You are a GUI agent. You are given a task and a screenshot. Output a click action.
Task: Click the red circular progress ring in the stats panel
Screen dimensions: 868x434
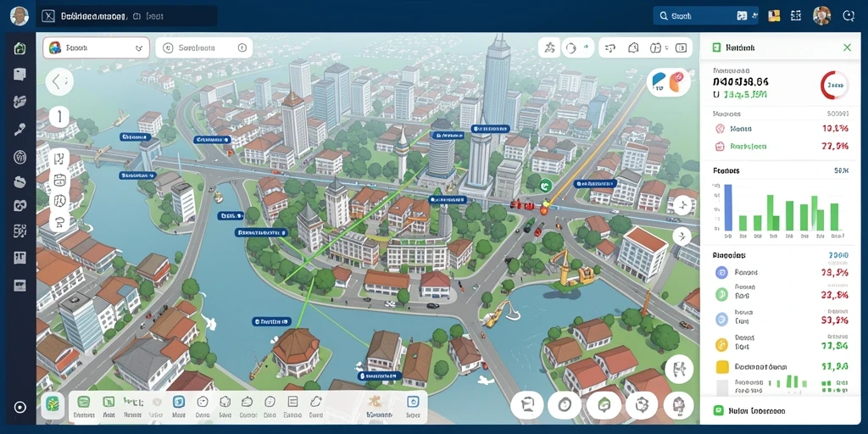(x=834, y=86)
